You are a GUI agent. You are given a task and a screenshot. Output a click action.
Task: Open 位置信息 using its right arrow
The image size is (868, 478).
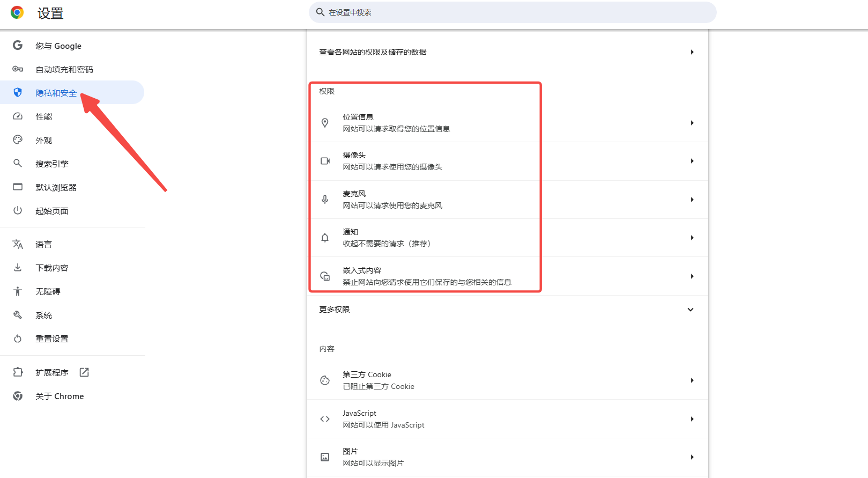click(692, 123)
